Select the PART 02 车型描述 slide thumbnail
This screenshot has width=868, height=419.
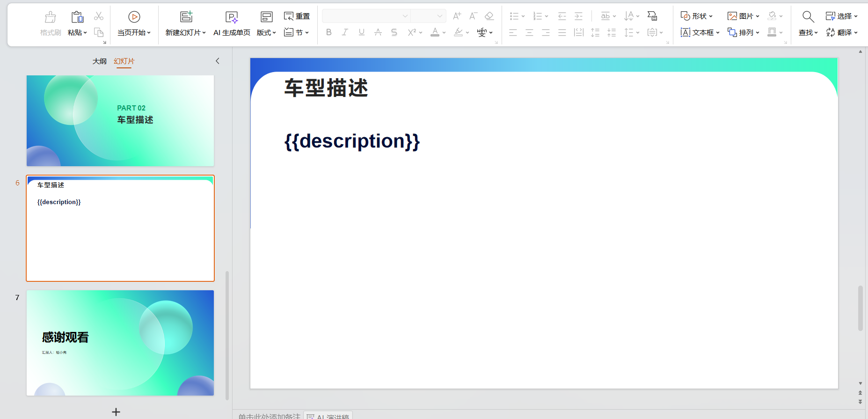point(120,121)
